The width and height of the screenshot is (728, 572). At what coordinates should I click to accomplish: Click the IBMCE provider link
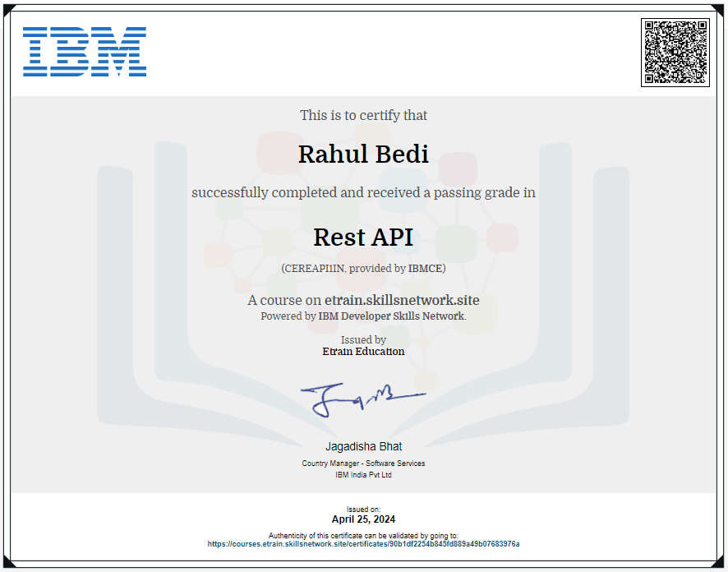click(425, 268)
